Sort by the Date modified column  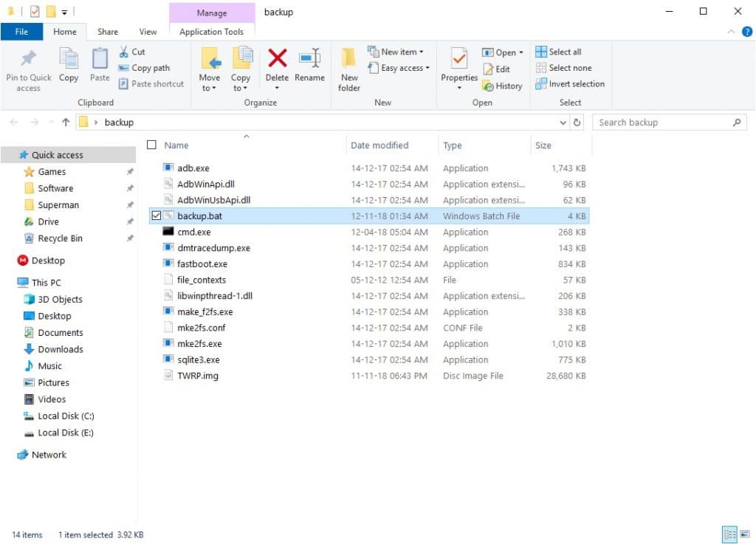pos(391,145)
